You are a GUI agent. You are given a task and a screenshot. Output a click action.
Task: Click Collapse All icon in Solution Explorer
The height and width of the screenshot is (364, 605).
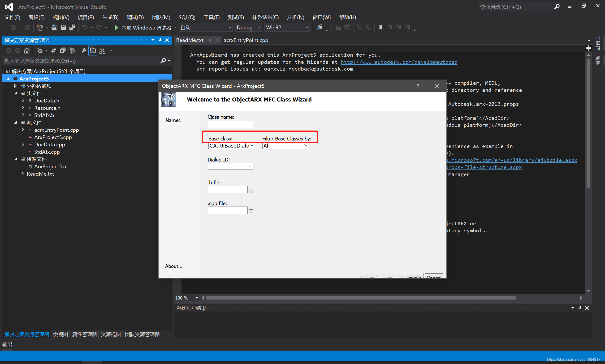tap(63, 51)
